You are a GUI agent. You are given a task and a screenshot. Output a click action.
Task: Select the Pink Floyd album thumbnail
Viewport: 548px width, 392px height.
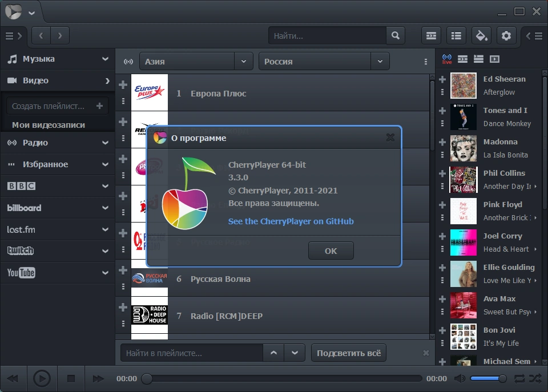(464, 211)
